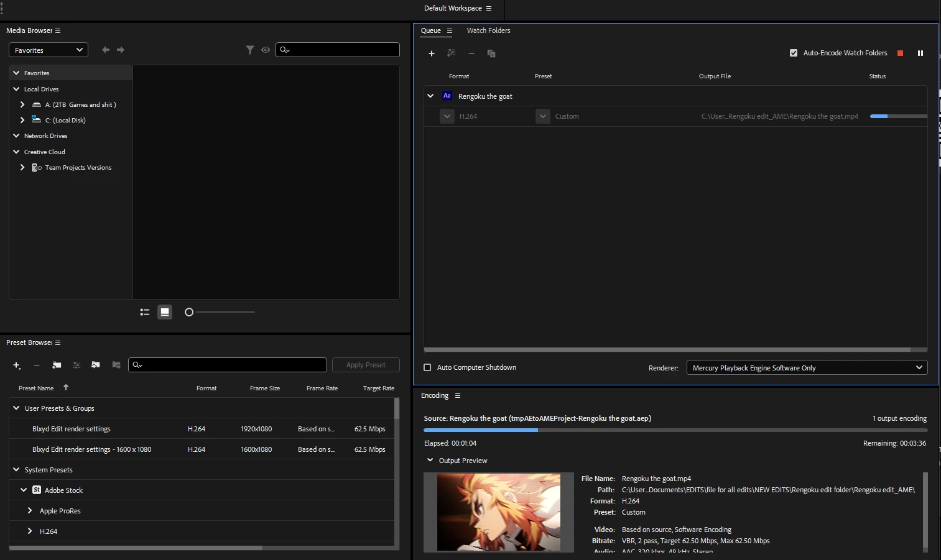Click the A: drive icon
This screenshot has height=560, width=941.
(37, 104)
